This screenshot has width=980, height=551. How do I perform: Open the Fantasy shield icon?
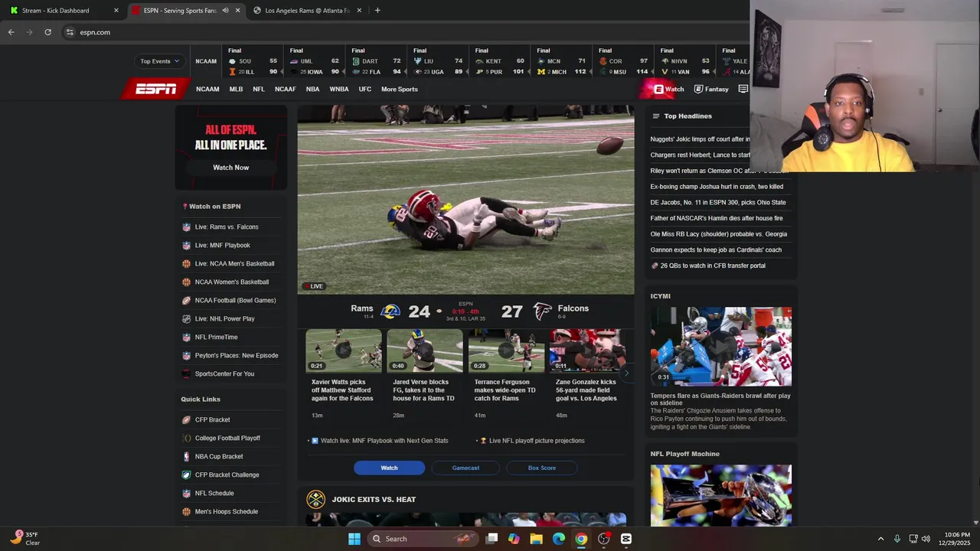coord(698,90)
